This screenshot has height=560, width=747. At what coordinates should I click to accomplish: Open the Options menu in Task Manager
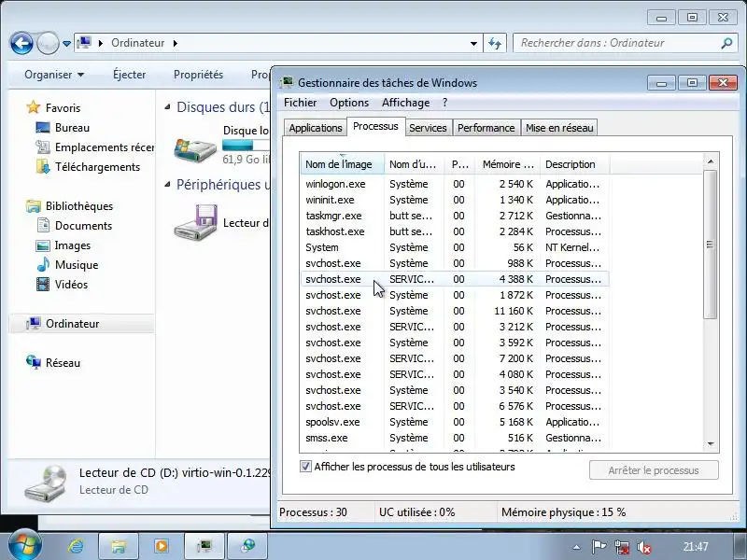(349, 103)
